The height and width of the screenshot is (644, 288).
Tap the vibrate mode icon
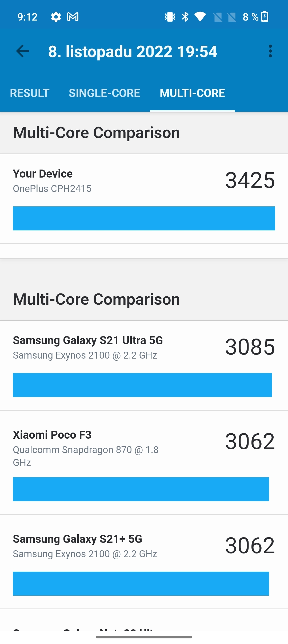[x=170, y=17]
